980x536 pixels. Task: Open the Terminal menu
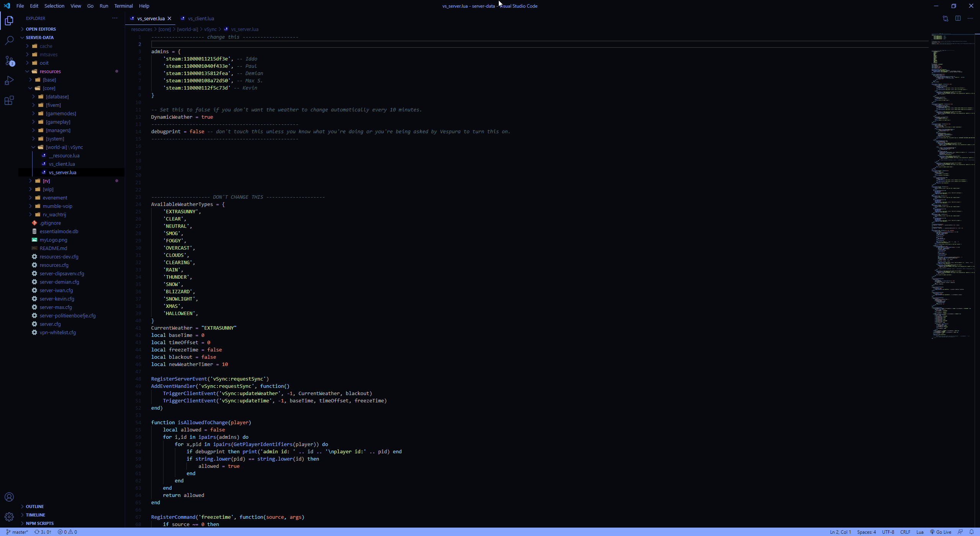[123, 6]
